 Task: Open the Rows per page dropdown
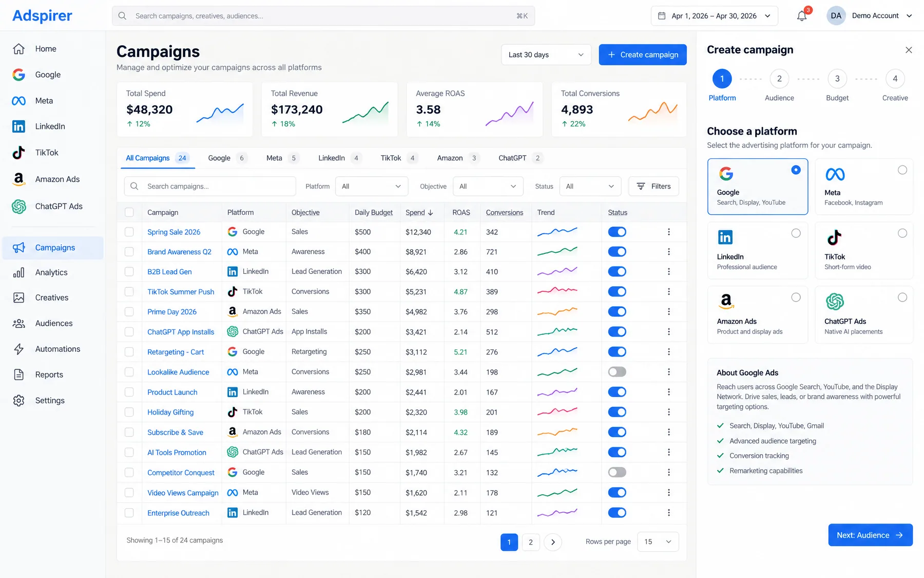click(x=658, y=542)
